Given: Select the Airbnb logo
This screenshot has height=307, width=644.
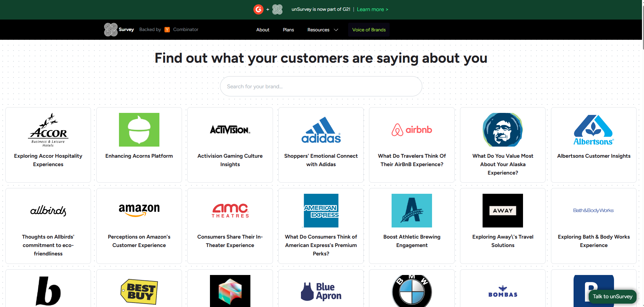Looking at the screenshot, I should pos(412,130).
